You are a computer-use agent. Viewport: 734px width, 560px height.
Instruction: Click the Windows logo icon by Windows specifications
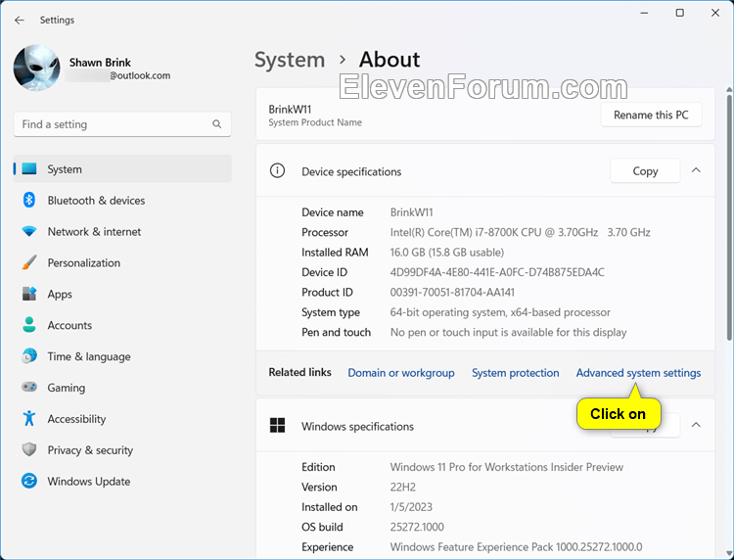(x=278, y=425)
